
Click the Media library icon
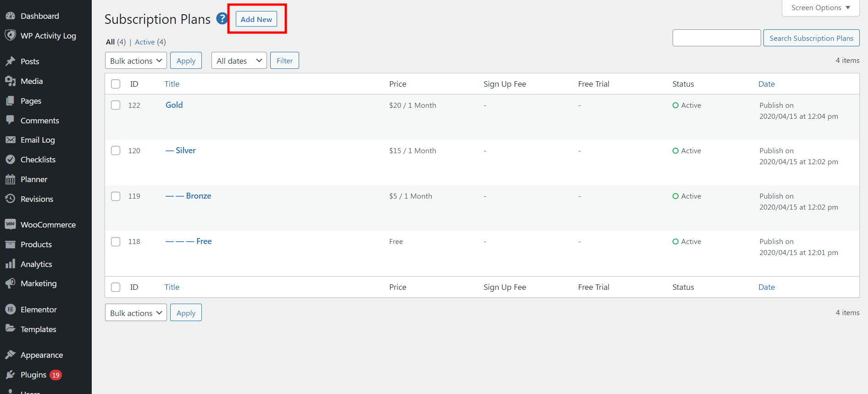coord(10,81)
